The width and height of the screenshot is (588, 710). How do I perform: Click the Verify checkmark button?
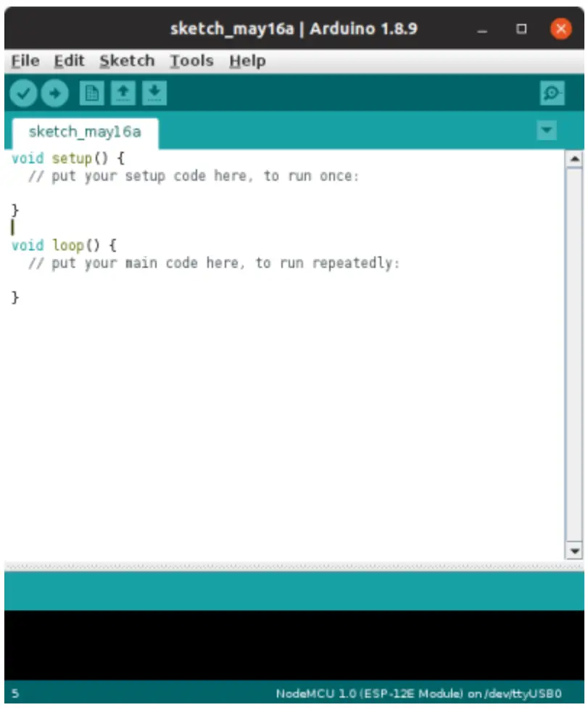pyautogui.click(x=23, y=94)
